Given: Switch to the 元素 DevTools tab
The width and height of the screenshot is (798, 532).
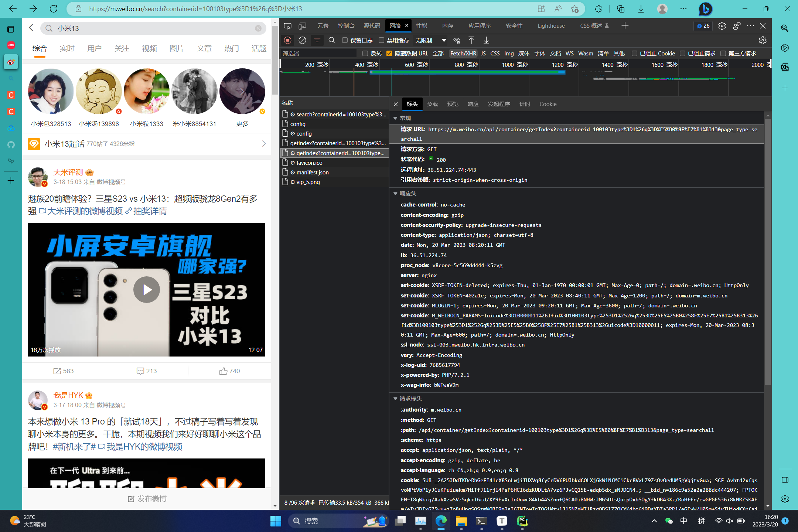Looking at the screenshot, I should click(x=323, y=26).
